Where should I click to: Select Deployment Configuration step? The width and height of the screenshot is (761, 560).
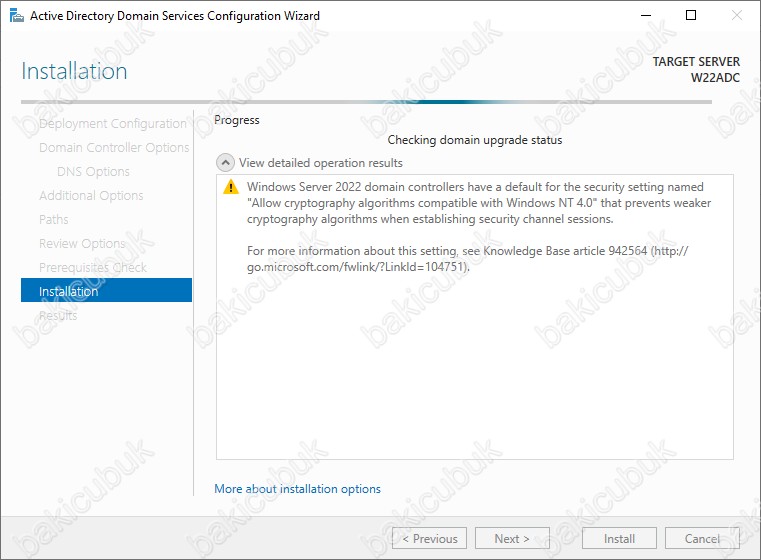(113, 124)
